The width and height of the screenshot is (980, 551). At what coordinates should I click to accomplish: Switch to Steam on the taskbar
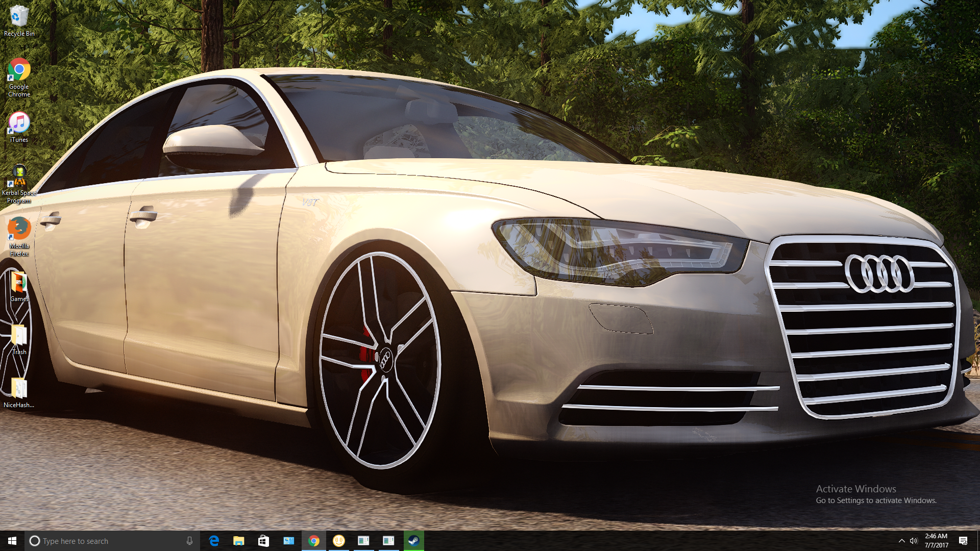pos(414,541)
